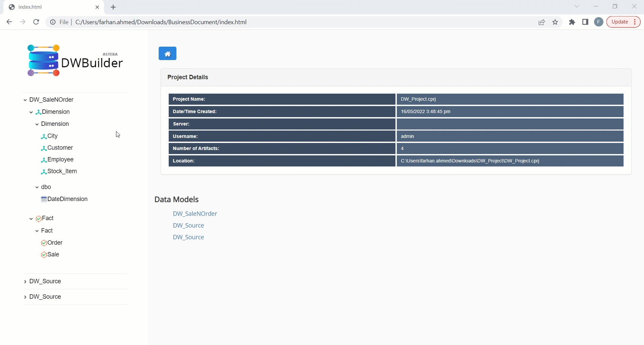Open the DW_SaleNOrder data model link
This screenshot has height=345, width=644.
click(x=195, y=214)
